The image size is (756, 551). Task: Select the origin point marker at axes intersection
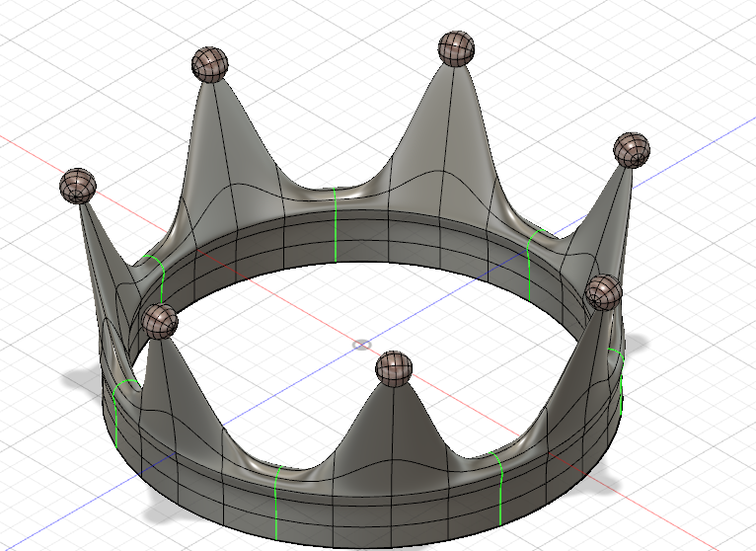pyautogui.click(x=362, y=345)
